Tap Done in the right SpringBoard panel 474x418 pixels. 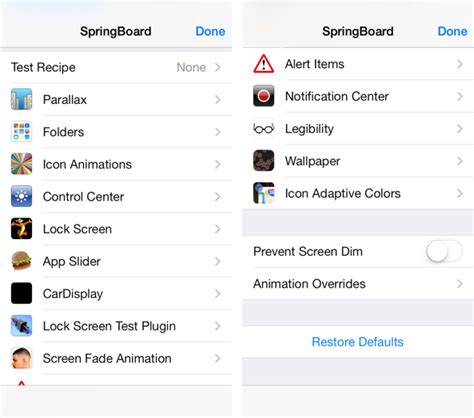(452, 31)
